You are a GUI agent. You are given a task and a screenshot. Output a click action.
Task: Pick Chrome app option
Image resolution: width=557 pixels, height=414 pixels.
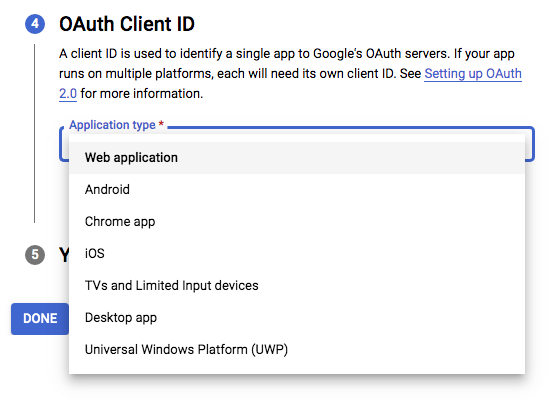pyautogui.click(x=297, y=222)
